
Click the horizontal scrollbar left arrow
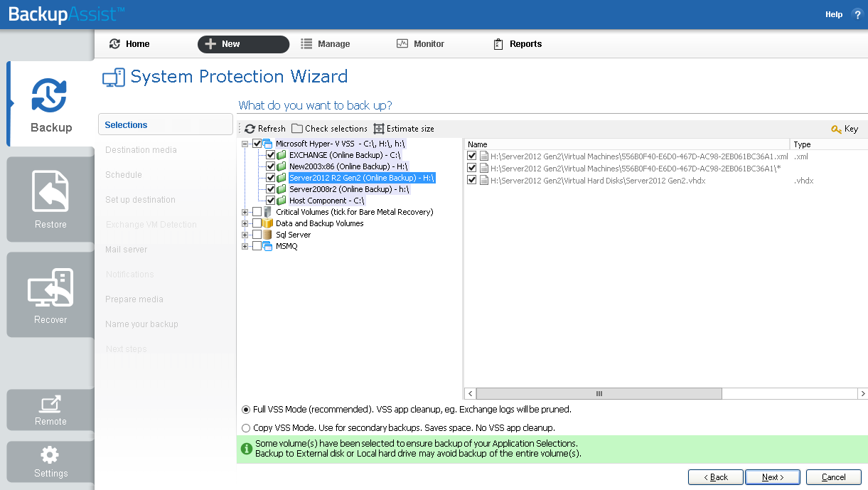coord(470,393)
